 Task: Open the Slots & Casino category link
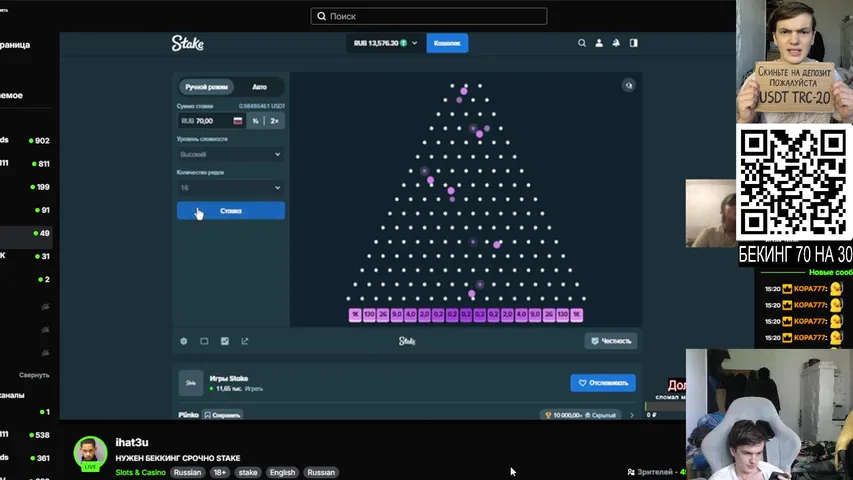(140, 472)
